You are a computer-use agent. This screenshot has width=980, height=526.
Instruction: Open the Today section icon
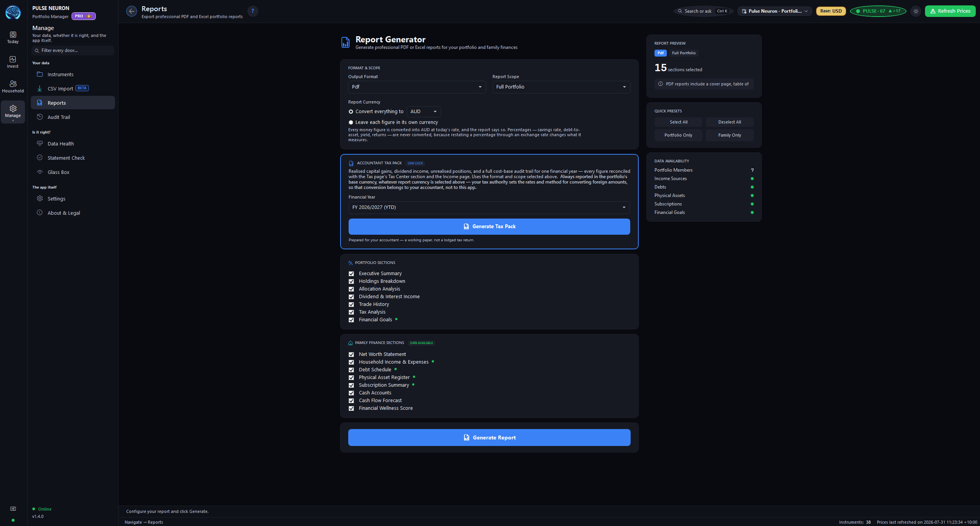13,35
